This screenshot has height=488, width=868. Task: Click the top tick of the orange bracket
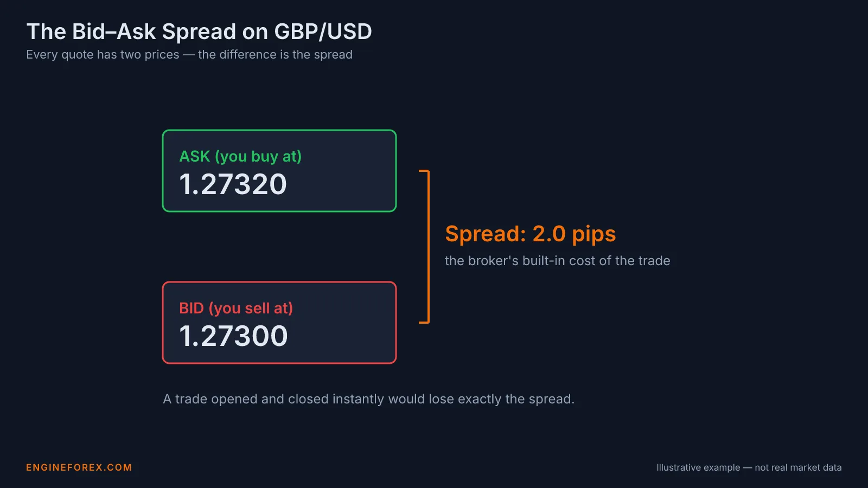pyautogui.click(x=424, y=171)
